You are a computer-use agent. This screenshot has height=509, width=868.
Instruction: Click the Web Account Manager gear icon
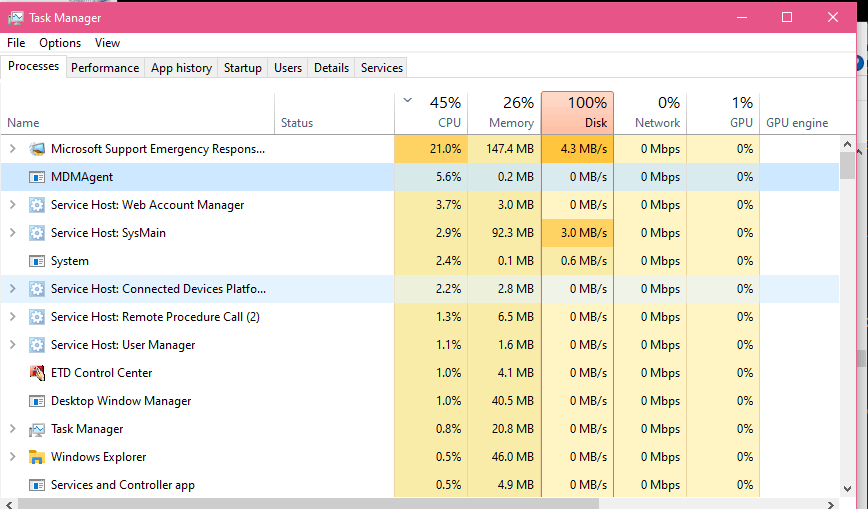click(37, 205)
